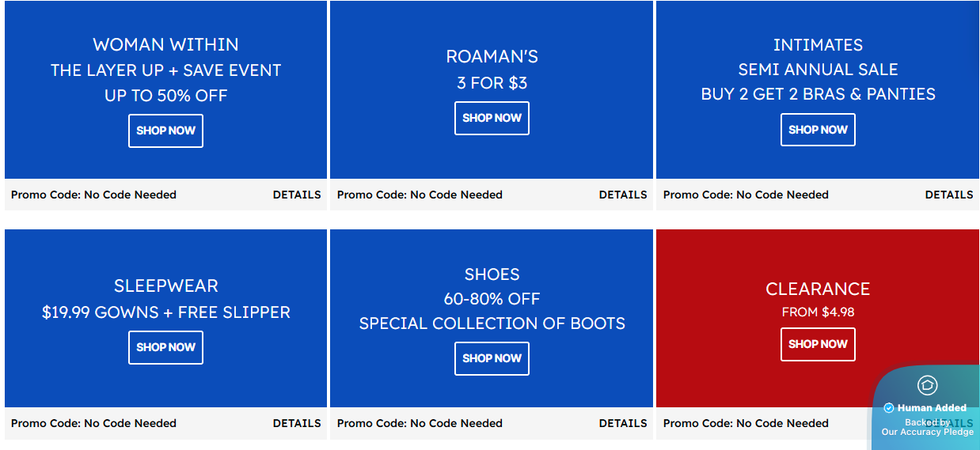Screen dimensions: 980x450
Task: Click Shop Now for Shoes 60-80% off
Action: (x=492, y=358)
